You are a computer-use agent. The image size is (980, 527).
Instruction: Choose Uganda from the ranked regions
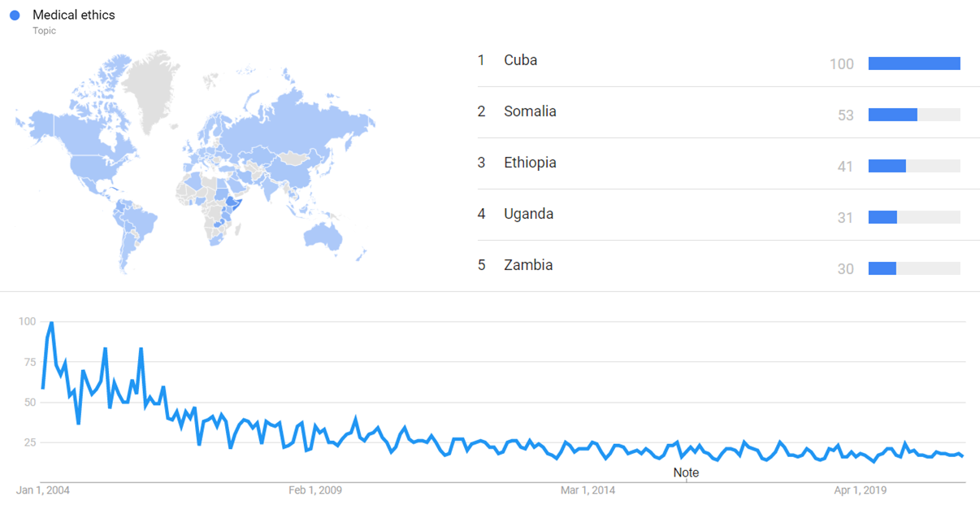(x=528, y=214)
